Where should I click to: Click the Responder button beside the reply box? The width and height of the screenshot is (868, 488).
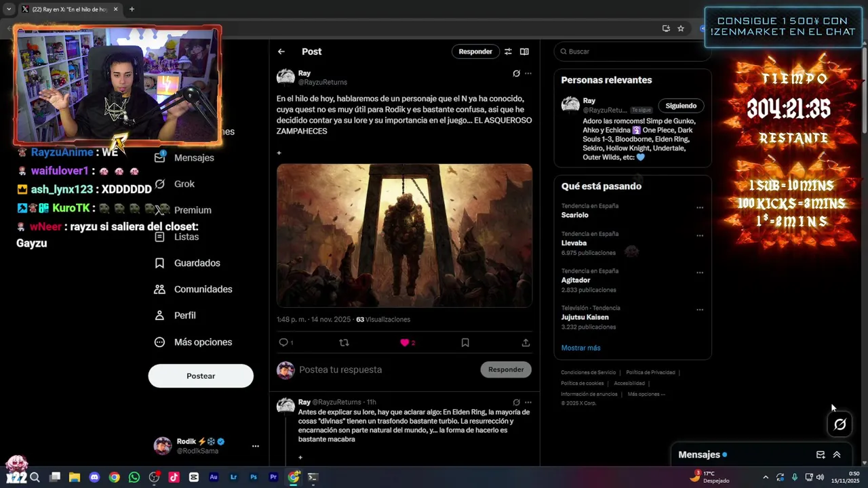pyautogui.click(x=506, y=369)
